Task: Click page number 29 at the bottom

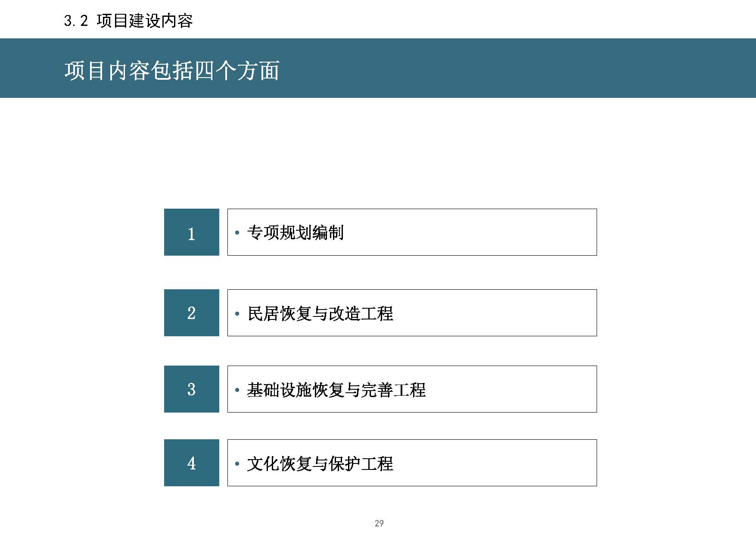Action: [x=379, y=523]
